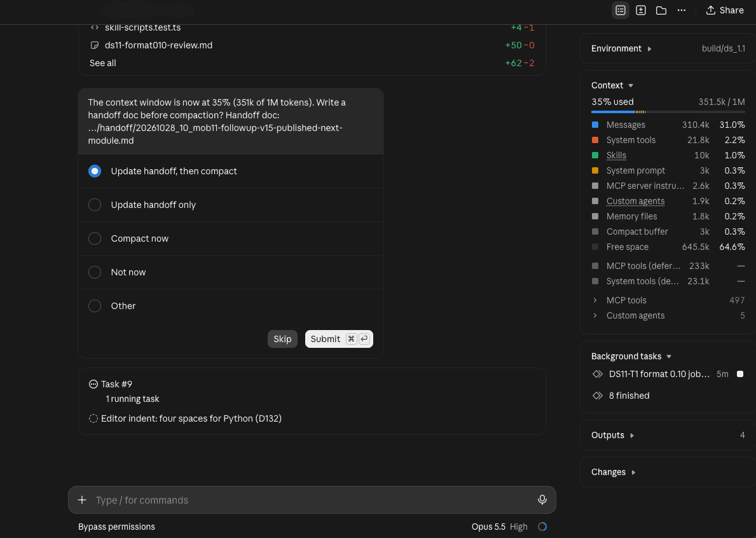
Task: Click the spinning progress indicator near High
Action: point(542,527)
